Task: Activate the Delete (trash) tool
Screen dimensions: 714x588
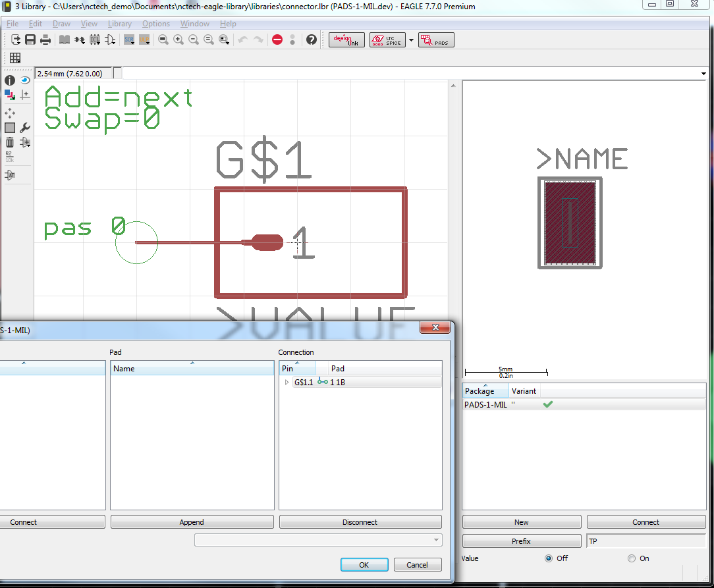Action: click(x=9, y=142)
